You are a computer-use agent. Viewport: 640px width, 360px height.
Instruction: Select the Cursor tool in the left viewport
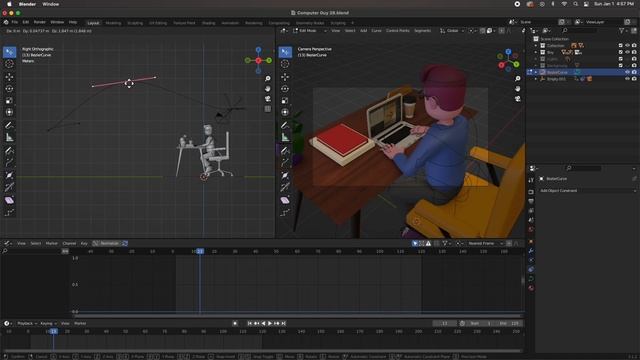(x=9, y=64)
